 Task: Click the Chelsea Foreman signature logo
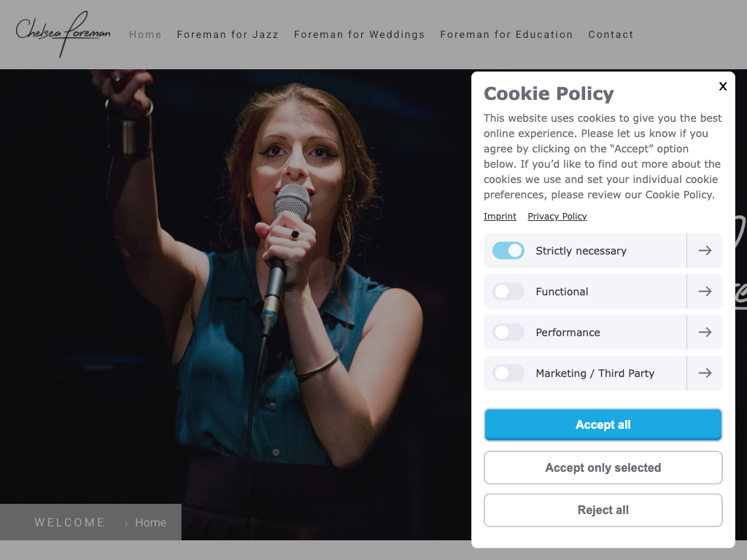(63, 33)
